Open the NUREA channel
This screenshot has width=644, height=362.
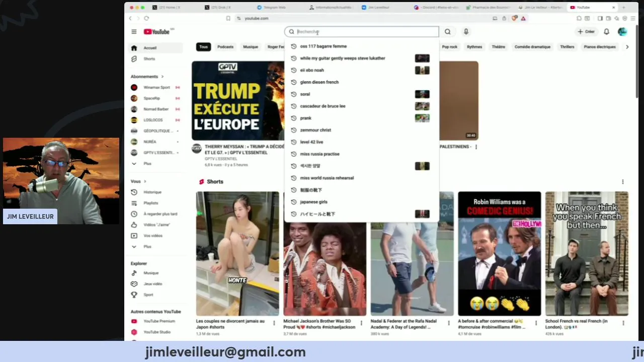(x=156, y=142)
